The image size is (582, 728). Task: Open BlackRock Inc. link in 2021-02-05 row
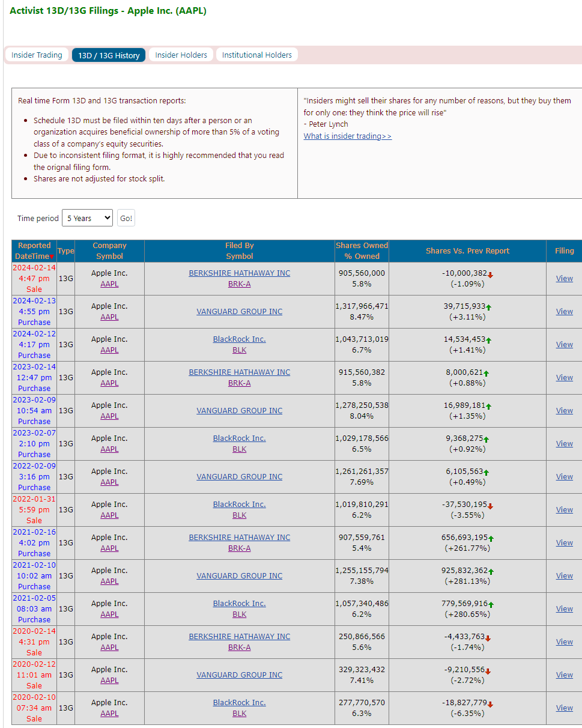point(240,604)
